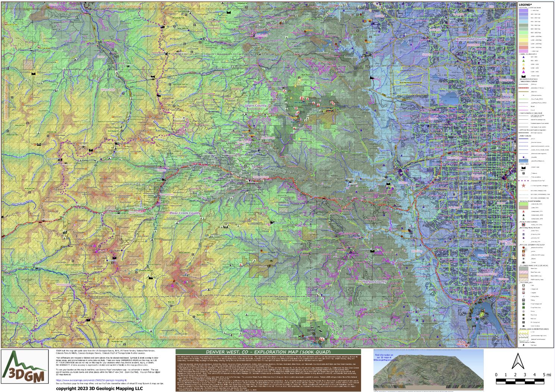Click the Broomfield County map label
The height and width of the screenshot is (392, 555).
[x=471, y=39]
